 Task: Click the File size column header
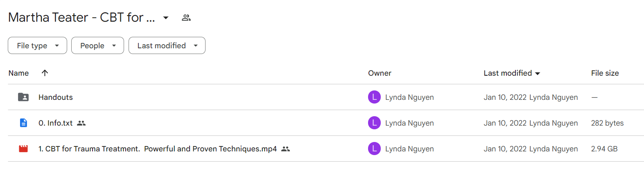coord(605,73)
